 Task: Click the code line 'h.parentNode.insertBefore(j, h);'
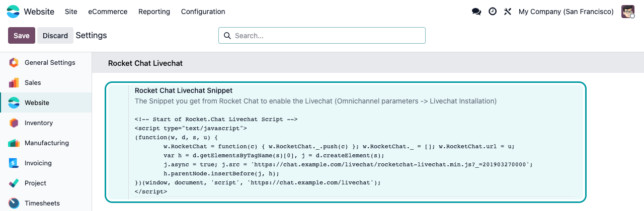tap(221, 173)
